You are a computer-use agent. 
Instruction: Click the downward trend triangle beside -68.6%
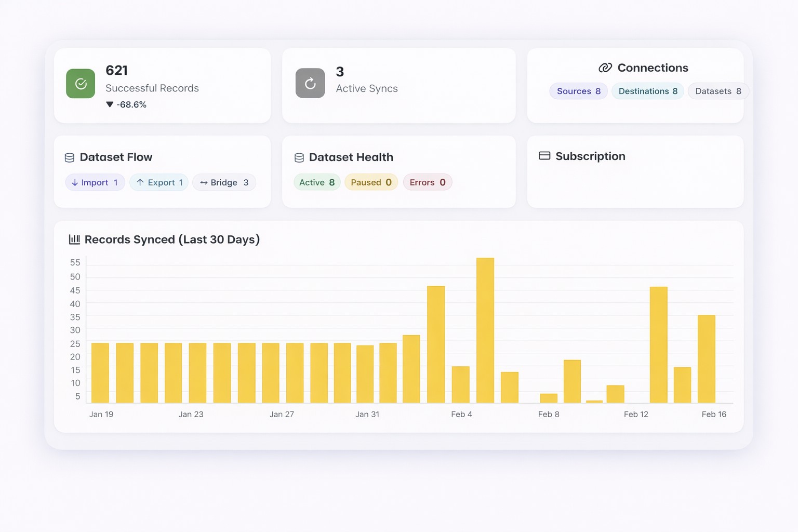110,104
